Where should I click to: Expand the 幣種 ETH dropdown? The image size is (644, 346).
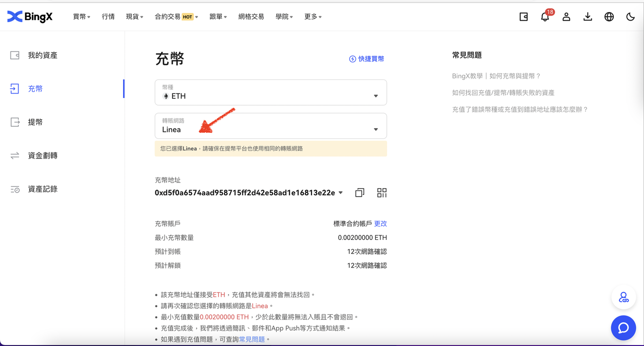(271, 93)
